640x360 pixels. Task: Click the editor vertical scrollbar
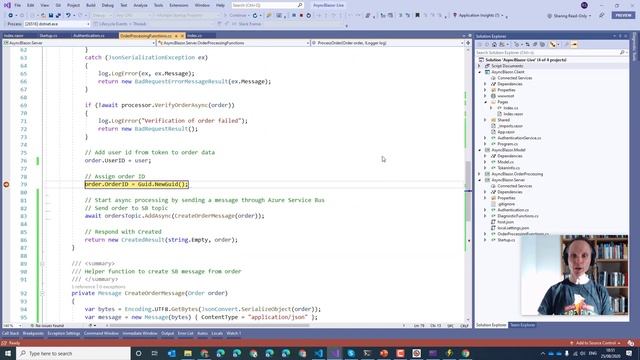pos(469,184)
